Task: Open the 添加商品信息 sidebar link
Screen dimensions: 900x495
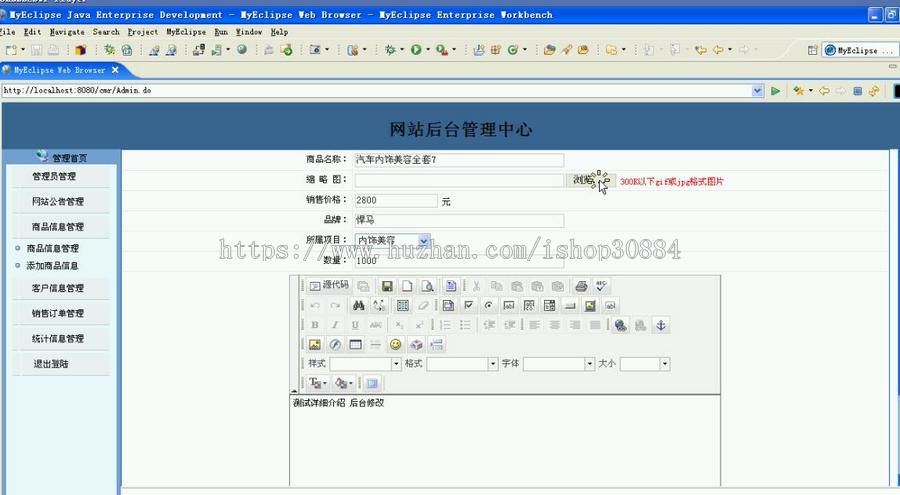Action: pyautogui.click(x=52, y=266)
